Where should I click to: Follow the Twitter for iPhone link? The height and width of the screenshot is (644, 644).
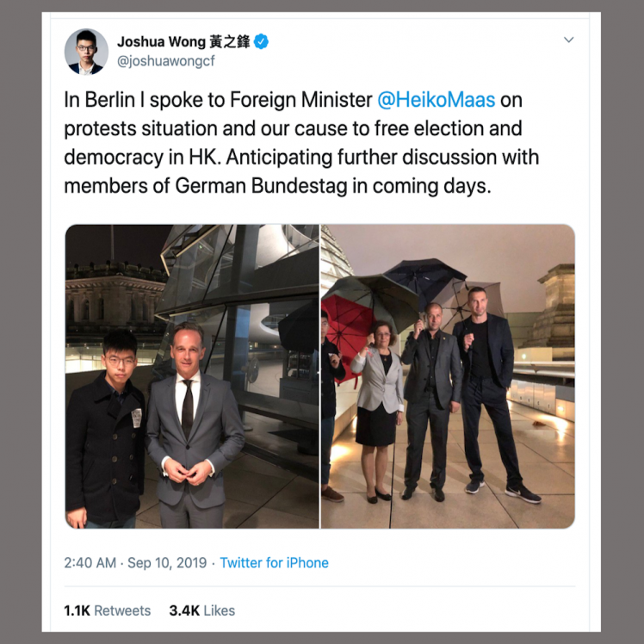[x=275, y=563]
